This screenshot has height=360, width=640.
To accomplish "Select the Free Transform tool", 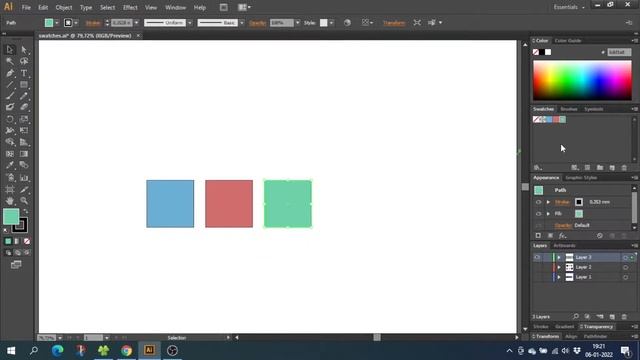I will pos(24,131).
